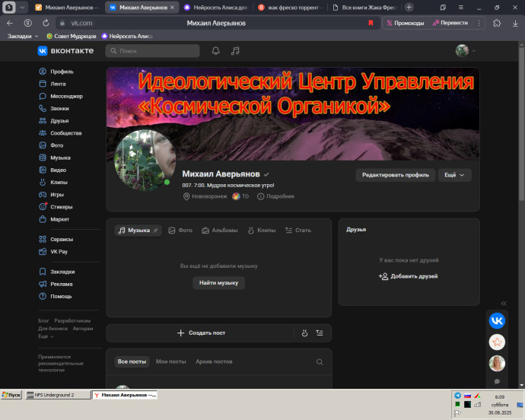Image resolution: width=525 pixels, height=420 pixels.
Task: Open Промокоды panel three-dot menu
Action: click(x=479, y=23)
